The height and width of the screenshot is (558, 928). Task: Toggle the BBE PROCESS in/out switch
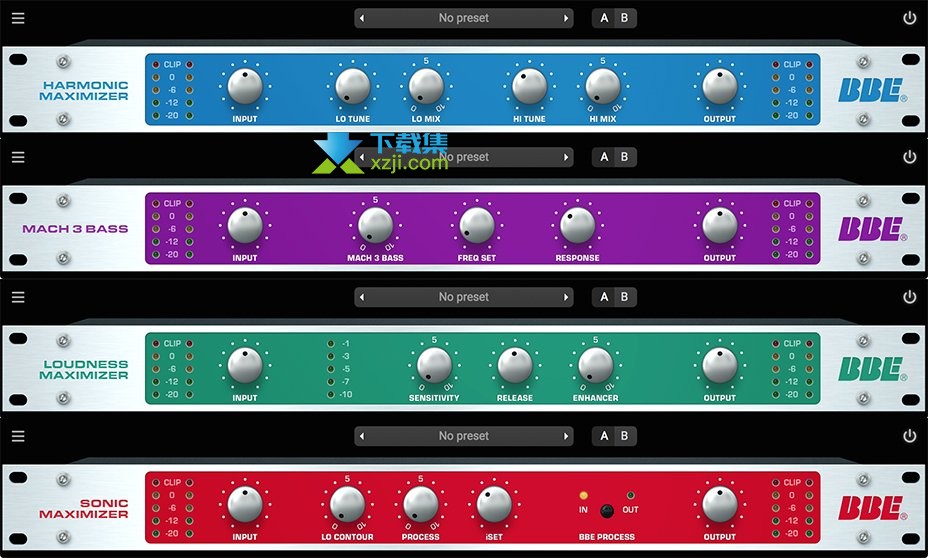point(607,511)
